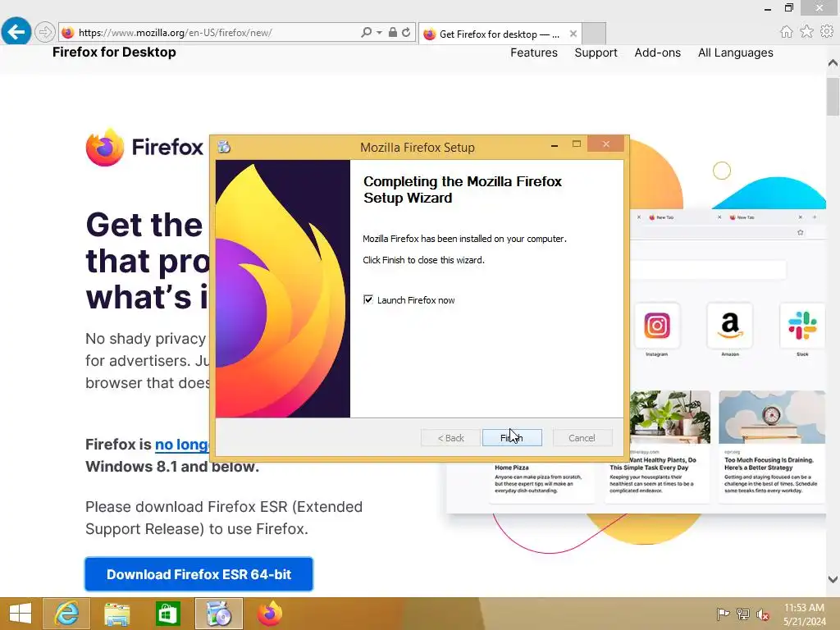Open the Features menu on Mozilla page
Image resolution: width=840 pixels, height=630 pixels.
coord(533,52)
